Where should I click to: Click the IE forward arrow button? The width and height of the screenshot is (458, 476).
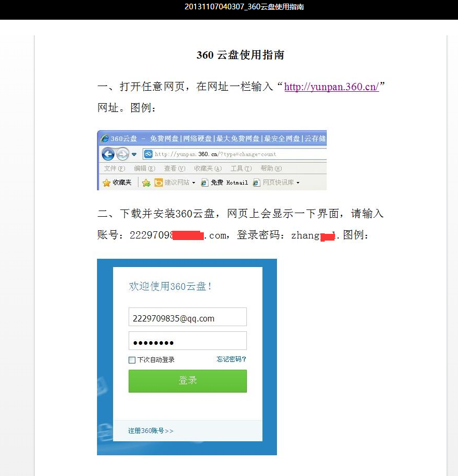(122, 154)
